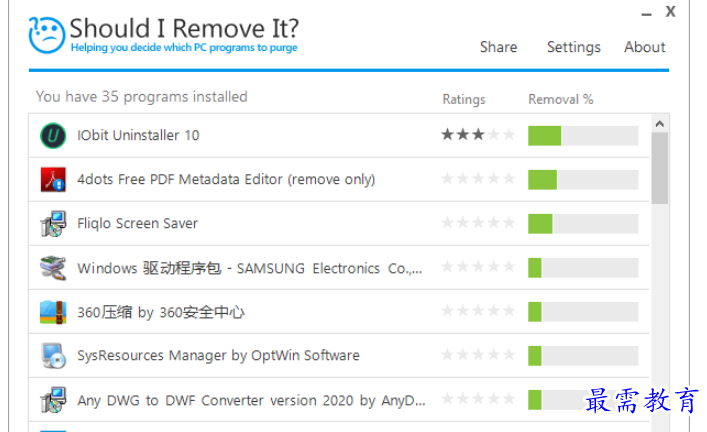Click the Any DWG to DWF Converter icon
Image resolution: width=707 pixels, height=432 pixels.
(x=53, y=400)
